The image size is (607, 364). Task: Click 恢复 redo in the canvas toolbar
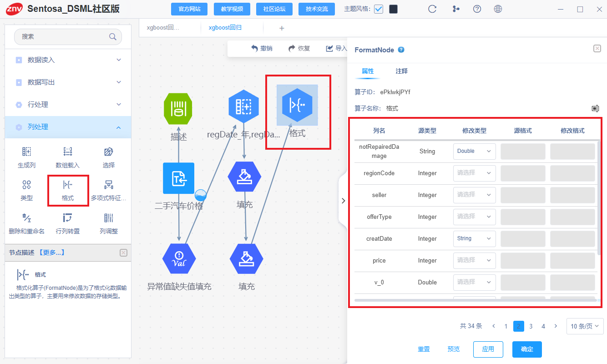[x=299, y=48]
